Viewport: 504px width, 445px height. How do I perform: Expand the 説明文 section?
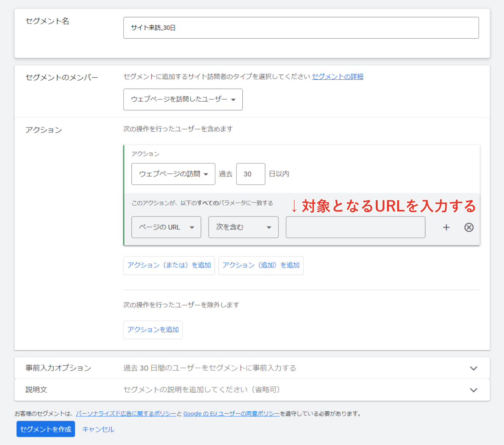pos(252,390)
